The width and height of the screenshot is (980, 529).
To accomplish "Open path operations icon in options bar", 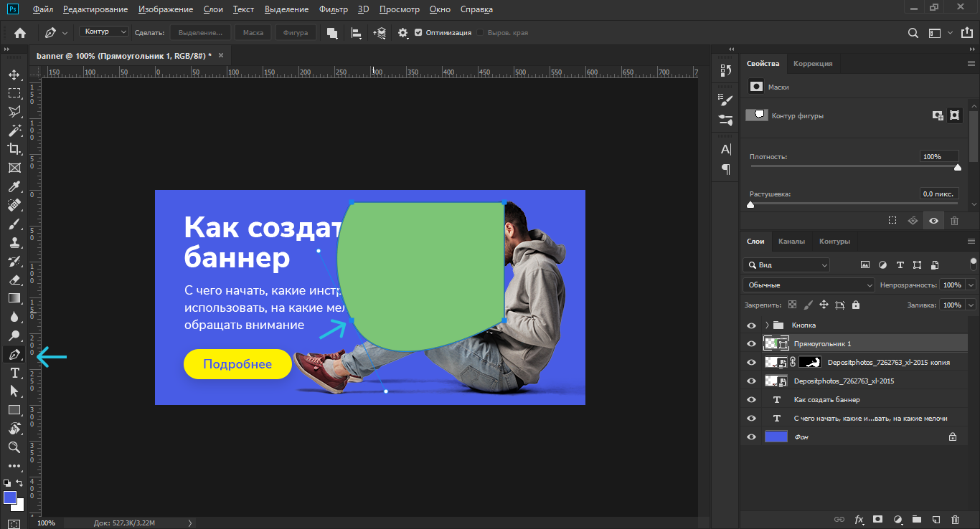I will tap(332, 33).
